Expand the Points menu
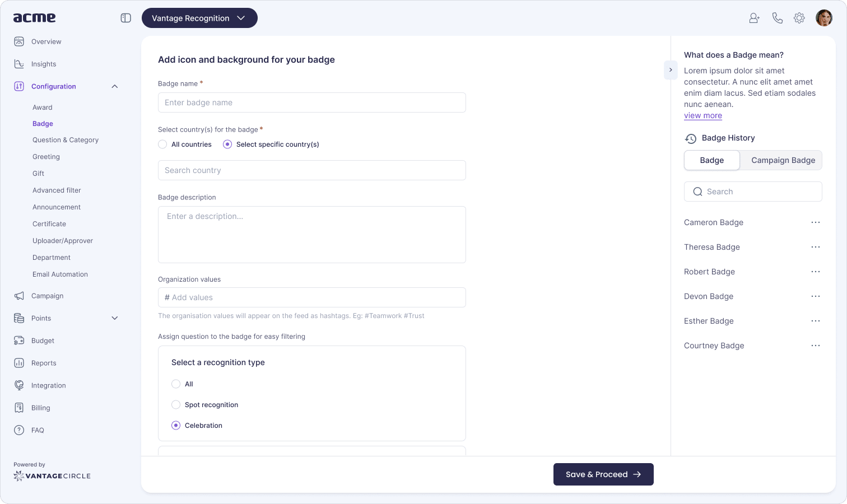Viewport: 847px width, 504px height. [115, 318]
